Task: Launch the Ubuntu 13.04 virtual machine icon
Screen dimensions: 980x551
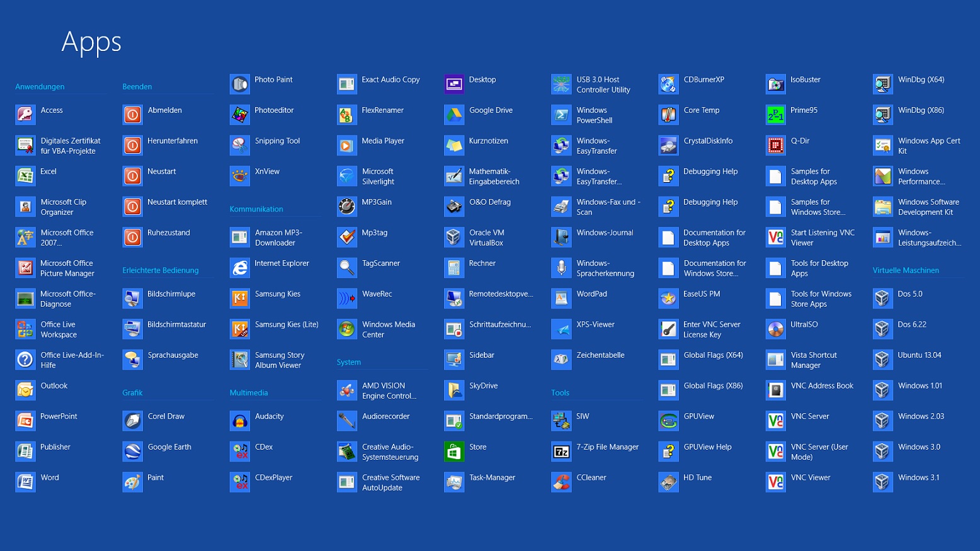Action: tap(883, 360)
